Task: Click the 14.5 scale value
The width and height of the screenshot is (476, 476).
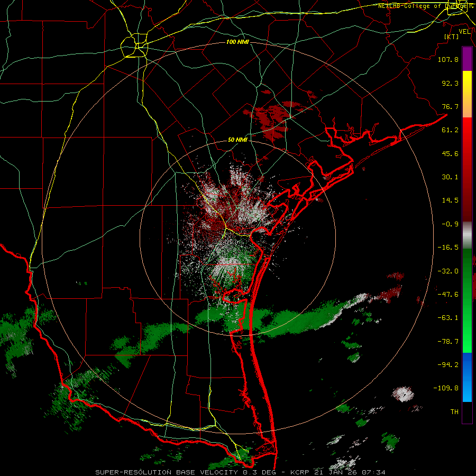Action: pyautogui.click(x=450, y=200)
